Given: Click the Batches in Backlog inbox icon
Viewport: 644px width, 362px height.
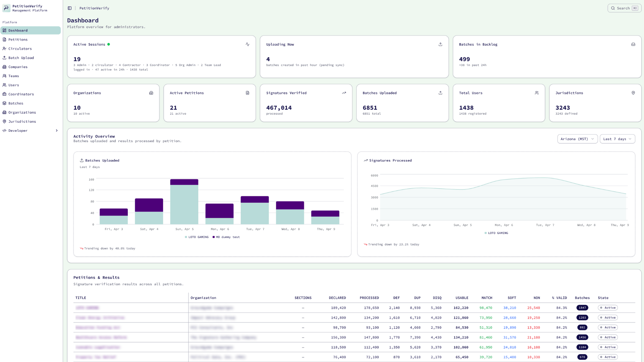Looking at the screenshot, I should [633, 44].
